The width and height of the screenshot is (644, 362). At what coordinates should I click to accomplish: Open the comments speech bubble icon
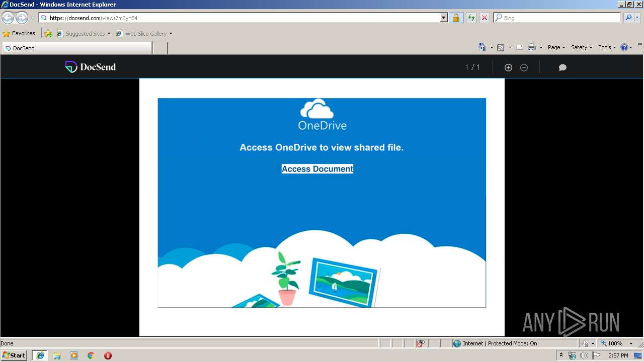pos(562,67)
